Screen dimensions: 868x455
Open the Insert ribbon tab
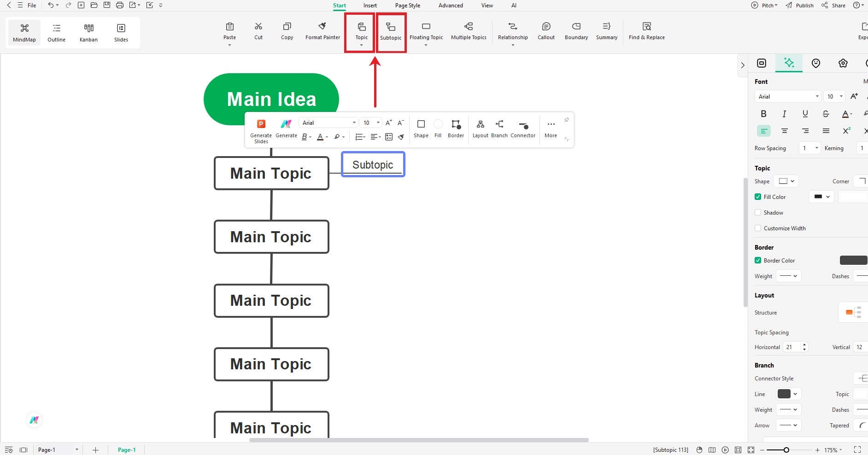point(370,6)
